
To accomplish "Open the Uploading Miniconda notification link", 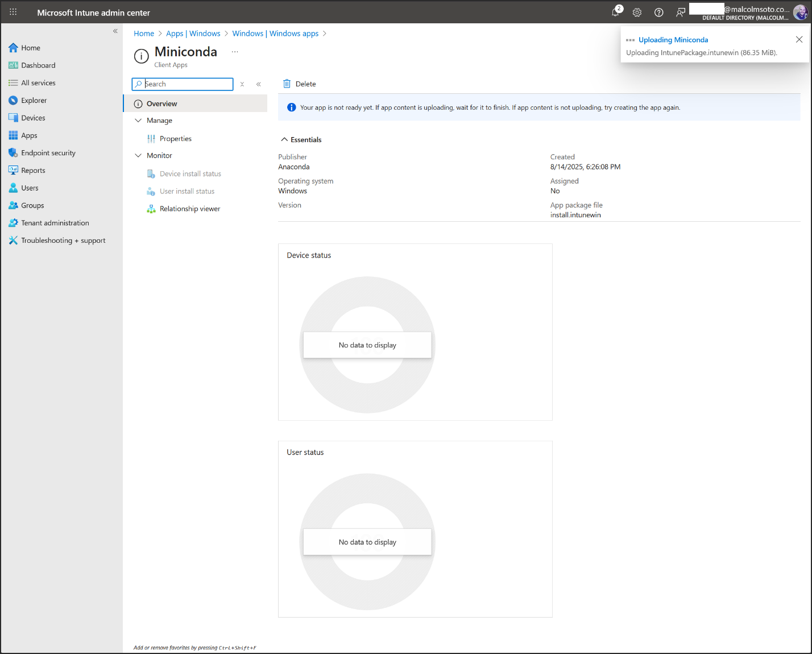I will tap(673, 40).
